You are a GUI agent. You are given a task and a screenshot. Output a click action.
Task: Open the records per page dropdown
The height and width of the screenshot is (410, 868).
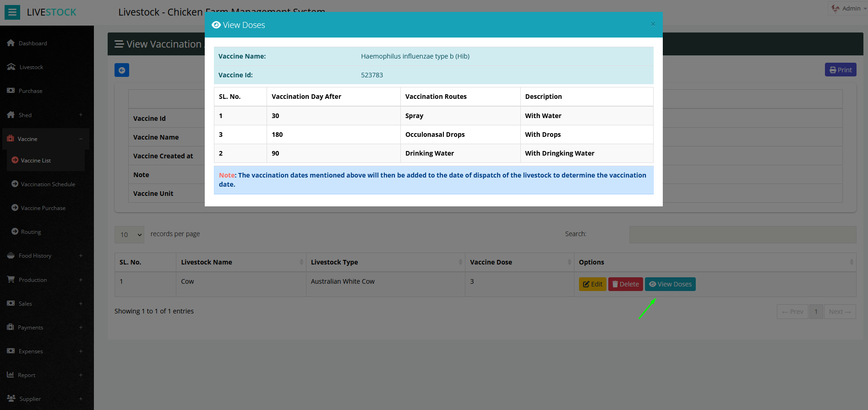tap(129, 235)
